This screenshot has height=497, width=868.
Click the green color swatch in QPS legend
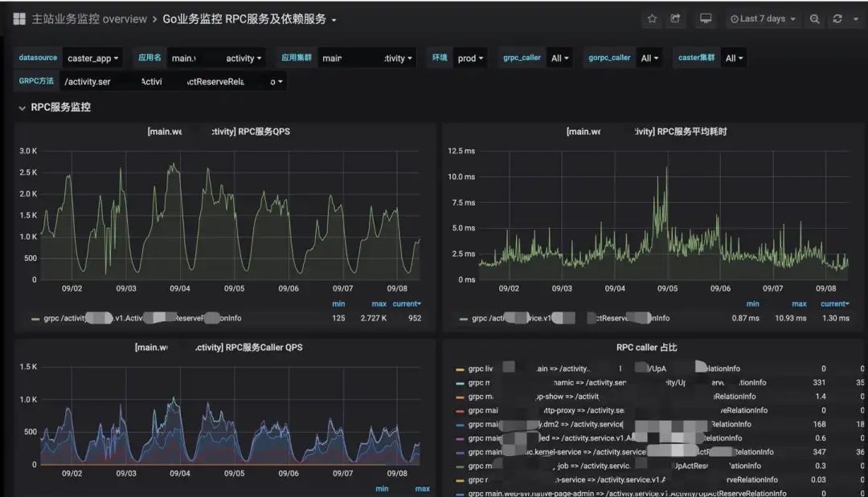[x=35, y=319]
